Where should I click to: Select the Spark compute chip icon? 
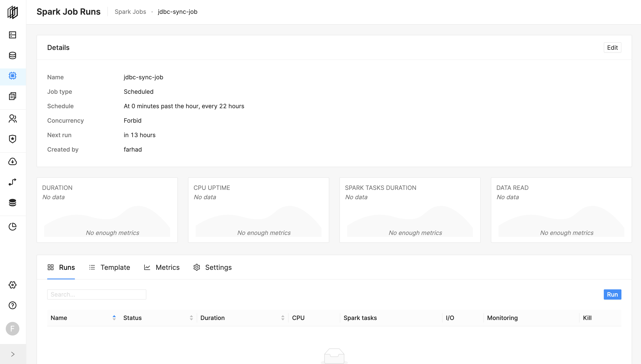[13, 76]
